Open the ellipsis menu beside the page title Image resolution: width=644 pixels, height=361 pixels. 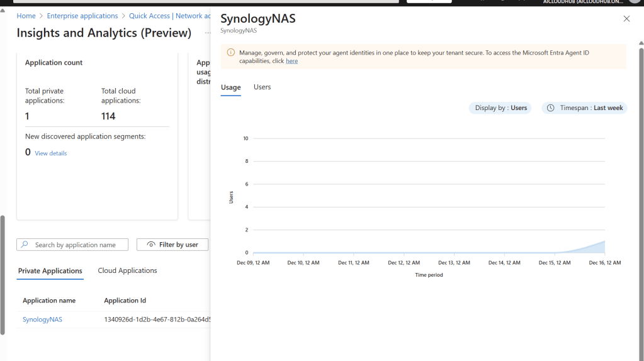208,33
